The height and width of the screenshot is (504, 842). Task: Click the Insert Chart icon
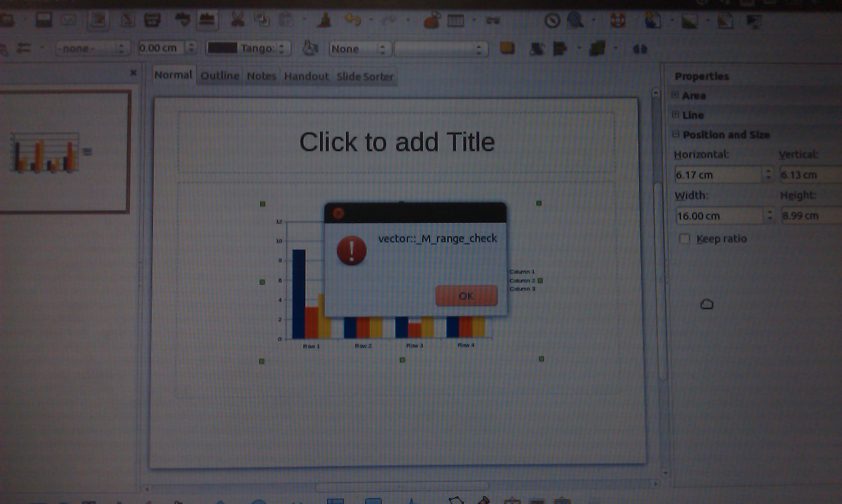pyautogui.click(x=432, y=20)
